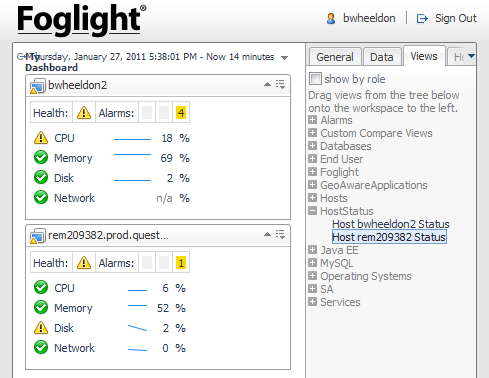Click the bwheeldon user profile icon
The image size is (489, 378).
tap(331, 18)
